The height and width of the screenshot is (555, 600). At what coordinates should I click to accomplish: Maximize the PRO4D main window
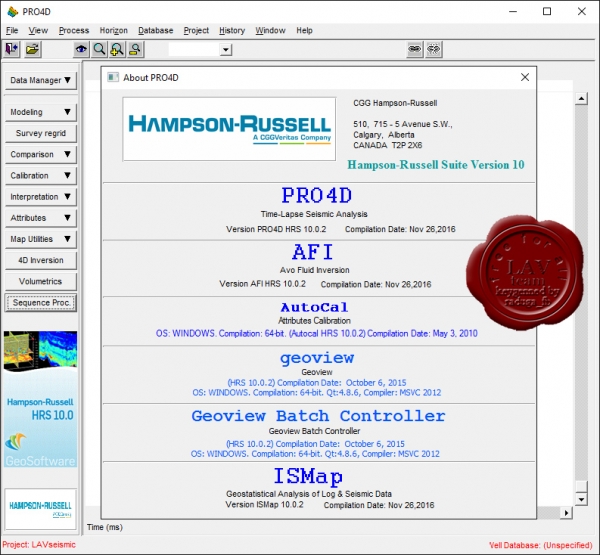click(x=547, y=11)
